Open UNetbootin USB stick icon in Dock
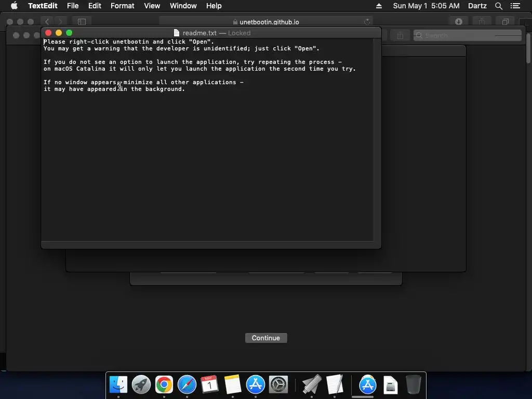The width and height of the screenshot is (532, 399). 312,384
